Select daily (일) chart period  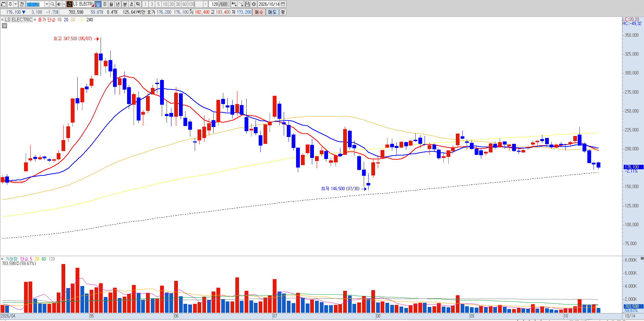point(98,4)
